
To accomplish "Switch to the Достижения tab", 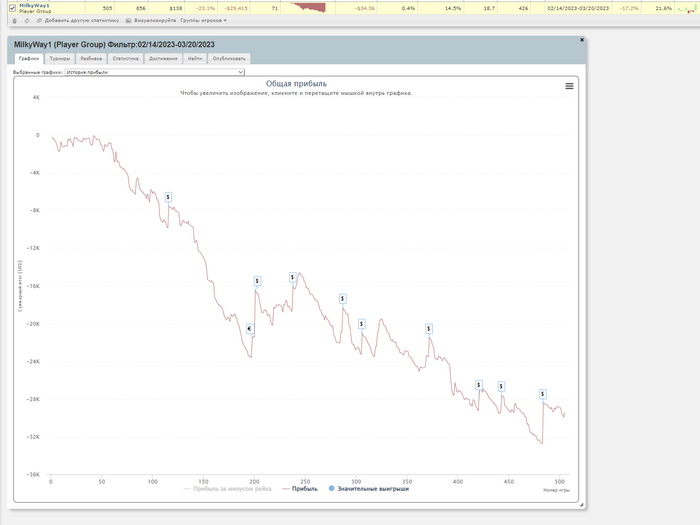I will [x=163, y=58].
